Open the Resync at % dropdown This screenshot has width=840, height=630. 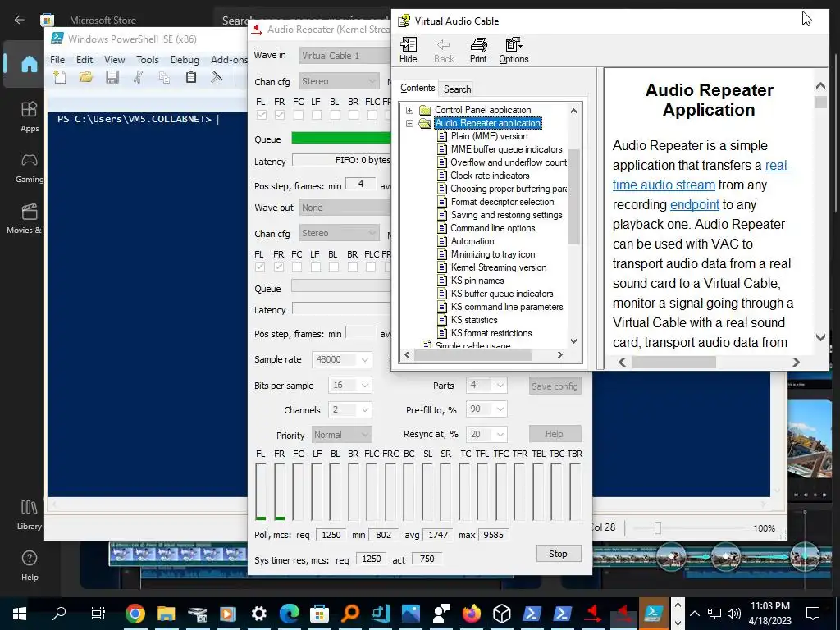tap(486, 434)
